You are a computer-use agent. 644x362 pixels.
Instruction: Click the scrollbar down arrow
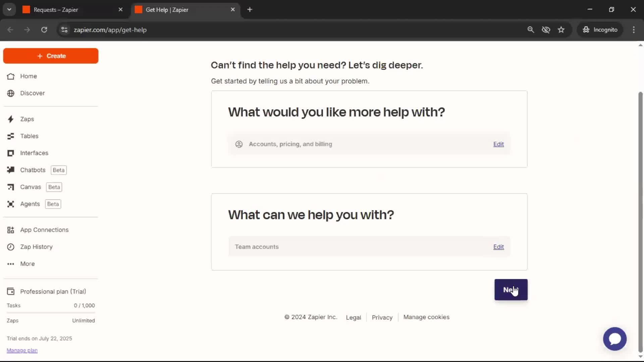[640, 357]
